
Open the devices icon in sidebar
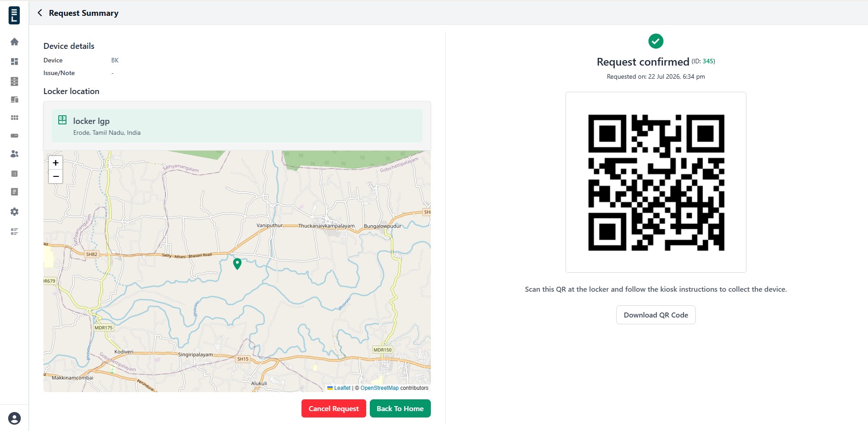14,99
